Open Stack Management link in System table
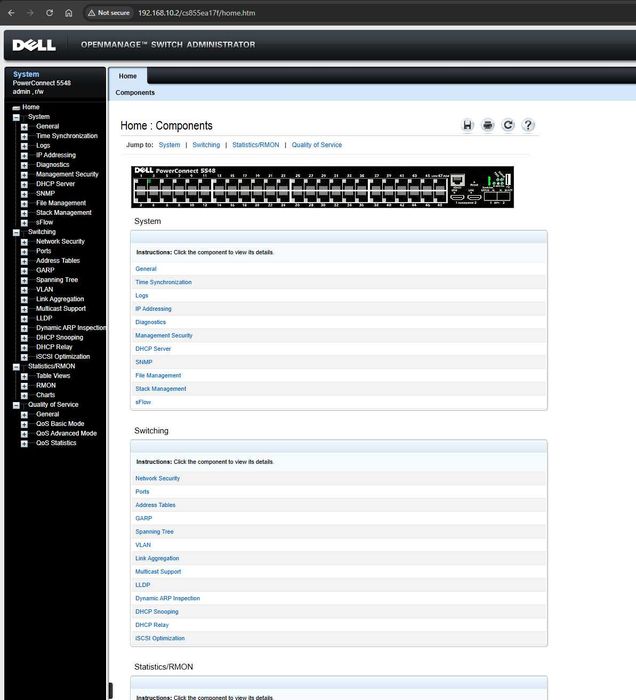Screen dimensions: 636x700 [161, 389]
